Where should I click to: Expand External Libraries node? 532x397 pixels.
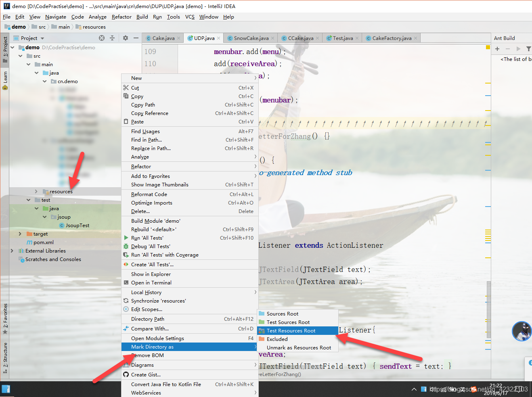(12, 251)
